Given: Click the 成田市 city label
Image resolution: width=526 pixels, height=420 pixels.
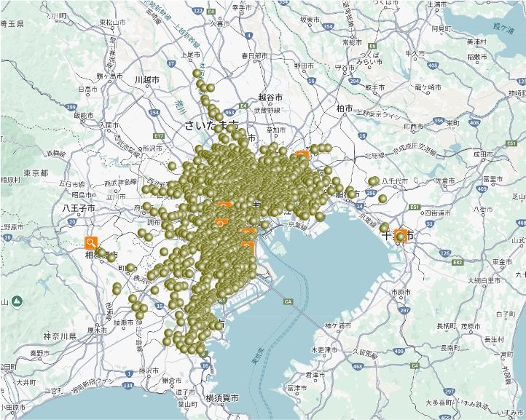Looking at the screenshot, I should 483,154.
